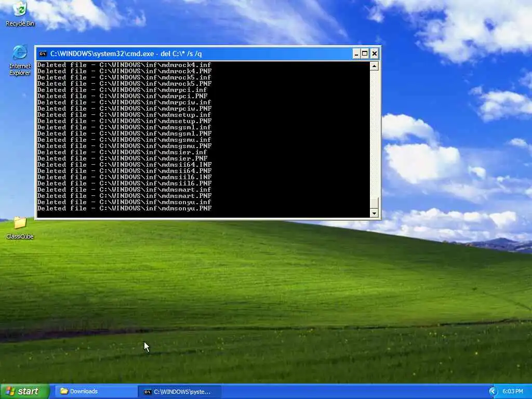Click the line for mdmrpci.PNF
Screen dimensions: 532x399
(x=123, y=96)
